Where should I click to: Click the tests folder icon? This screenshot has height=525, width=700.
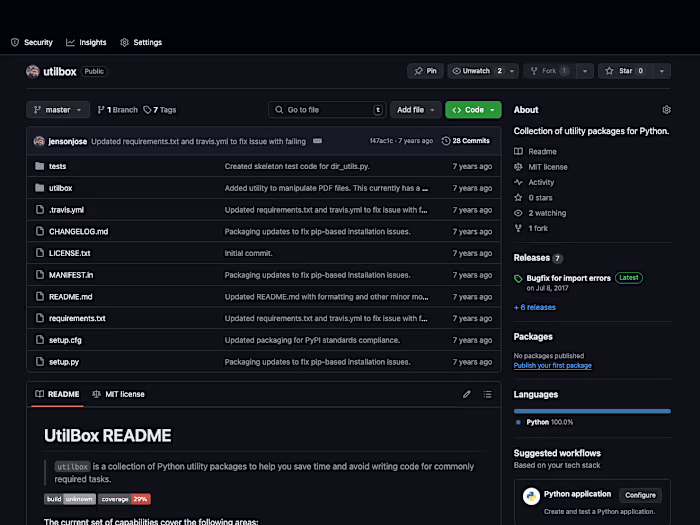coord(39,166)
